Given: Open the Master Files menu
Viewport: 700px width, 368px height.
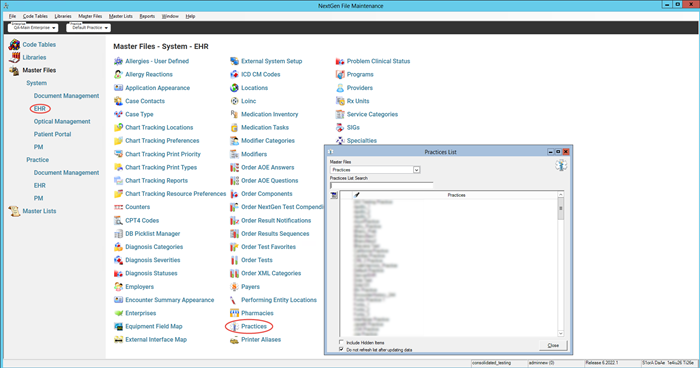Looking at the screenshot, I should 90,16.
